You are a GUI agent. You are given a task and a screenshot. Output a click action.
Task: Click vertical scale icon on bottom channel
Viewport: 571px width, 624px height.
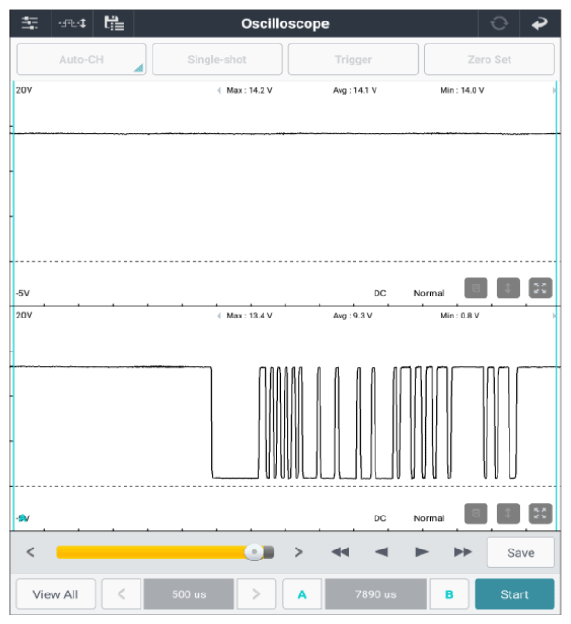508,513
